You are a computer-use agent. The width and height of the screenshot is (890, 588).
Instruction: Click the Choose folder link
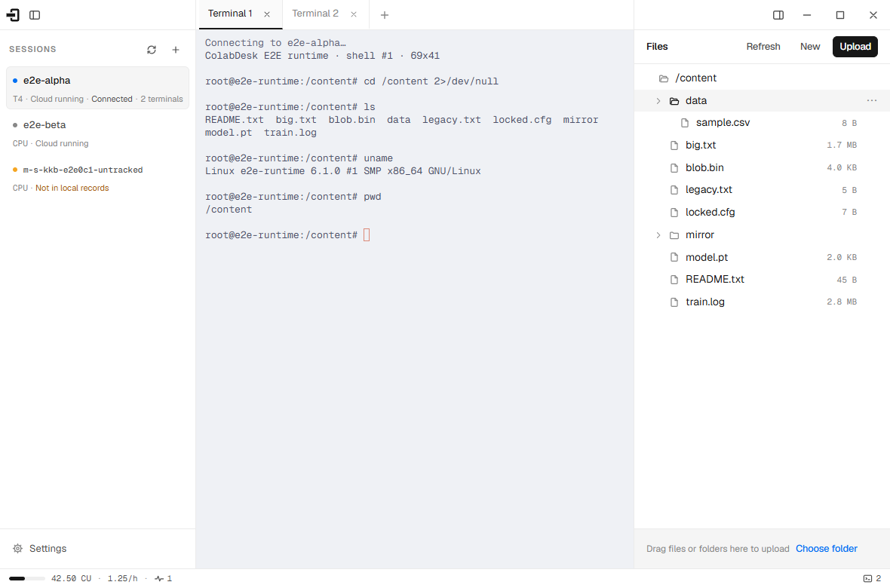827,549
